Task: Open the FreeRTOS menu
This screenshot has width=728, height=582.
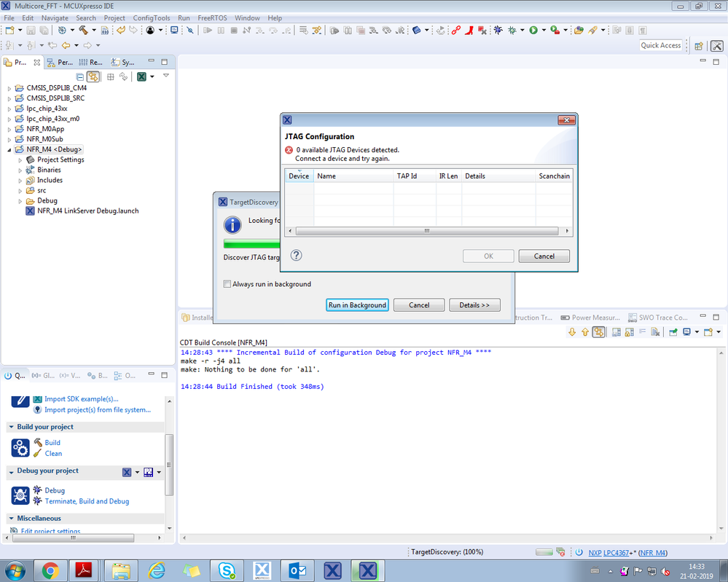Action: [x=212, y=18]
